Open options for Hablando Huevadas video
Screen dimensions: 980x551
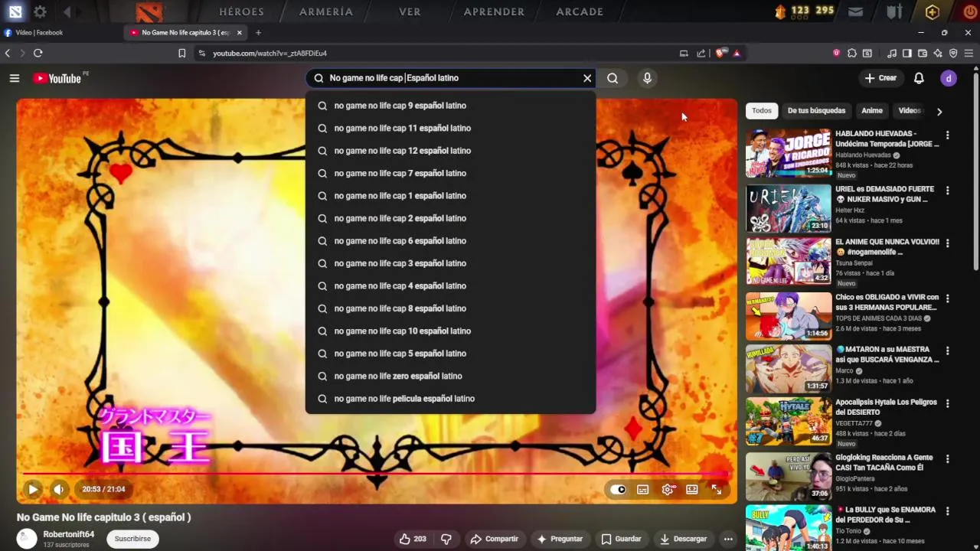947,135
